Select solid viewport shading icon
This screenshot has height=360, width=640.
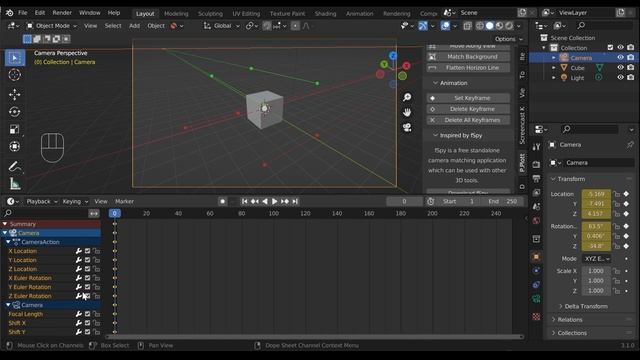489,26
